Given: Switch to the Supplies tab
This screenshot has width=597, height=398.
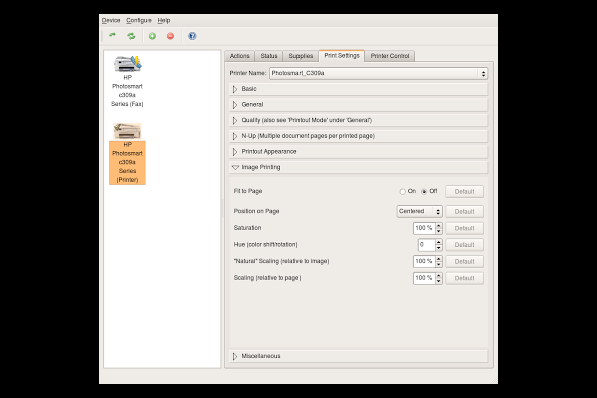Looking at the screenshot, I should (301, 56).
